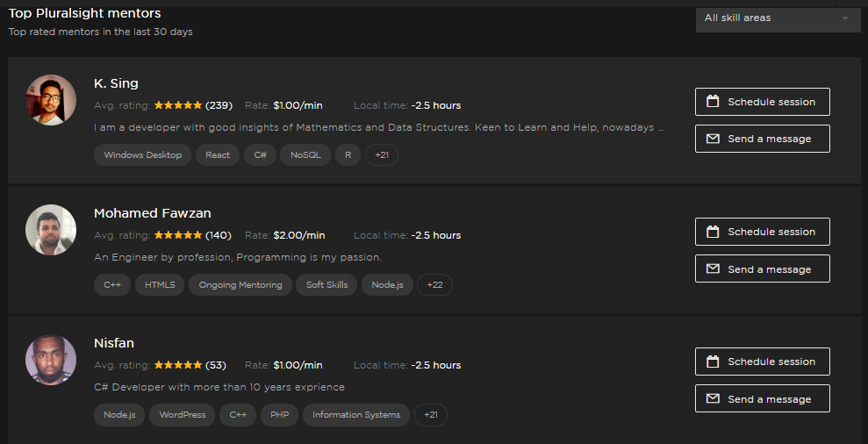Select Mohamed Fawzan's Node.js tag
The width and height of the screenshot is (868, 444).
pos(388,284)
